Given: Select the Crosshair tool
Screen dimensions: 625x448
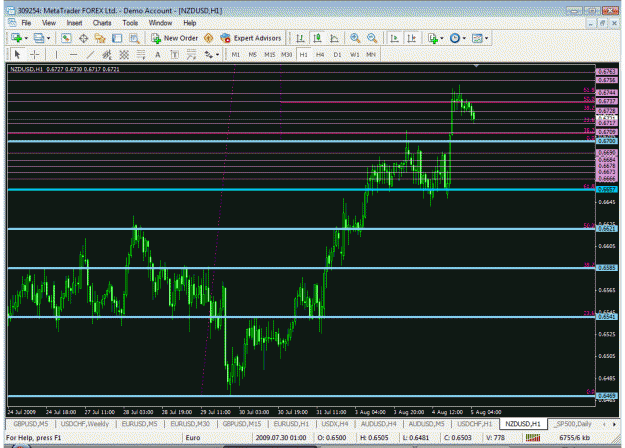Looking at the screenshot, I should 35,55.
